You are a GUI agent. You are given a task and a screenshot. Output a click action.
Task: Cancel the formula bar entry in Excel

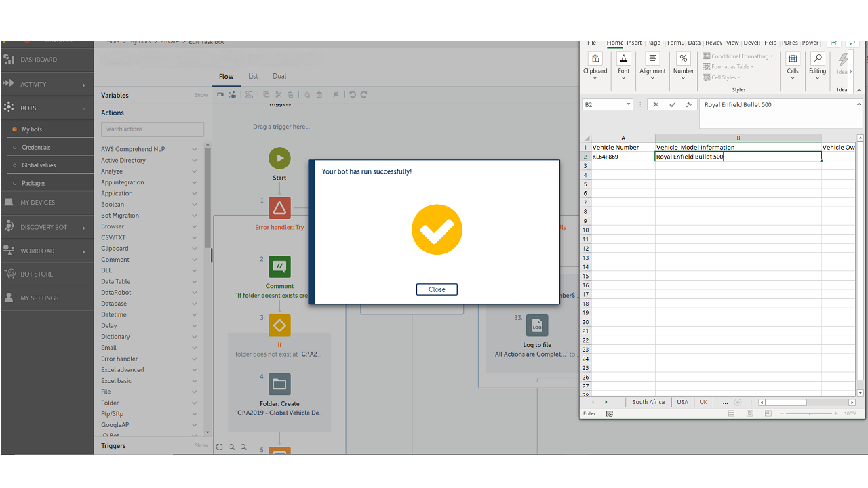pyautogui.click(x=656, y=104)
